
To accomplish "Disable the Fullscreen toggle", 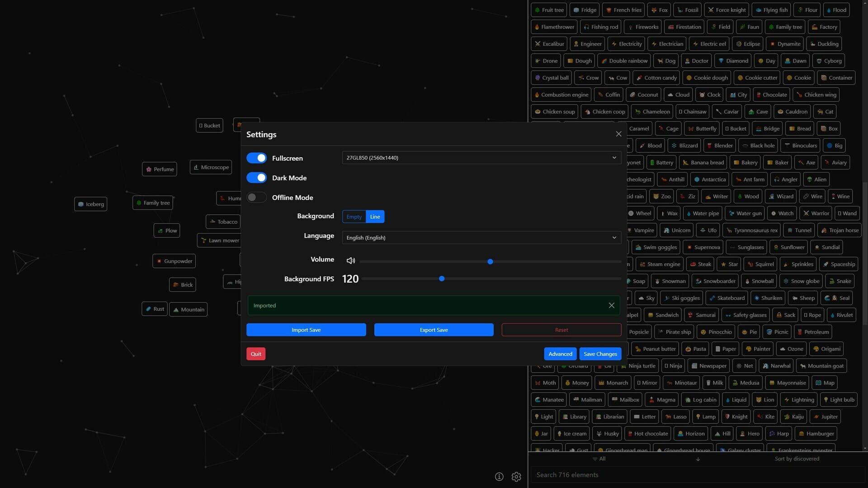I will [x=256, y=158].
